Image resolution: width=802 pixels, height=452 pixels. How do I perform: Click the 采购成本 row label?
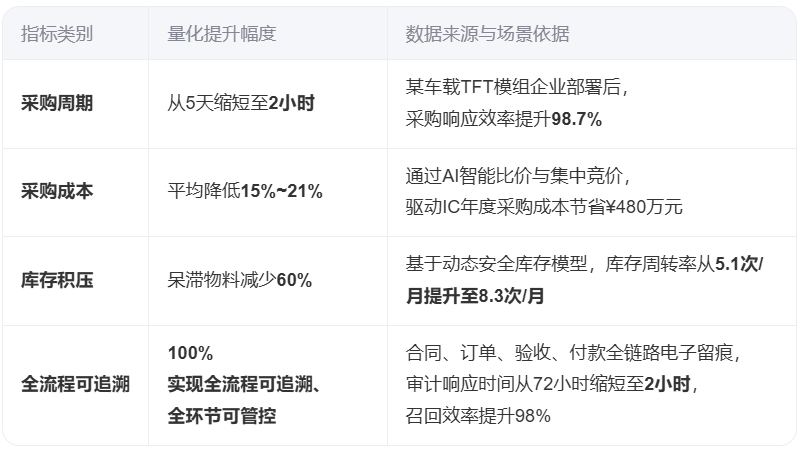pyautogui.click(x=57, y=192)
